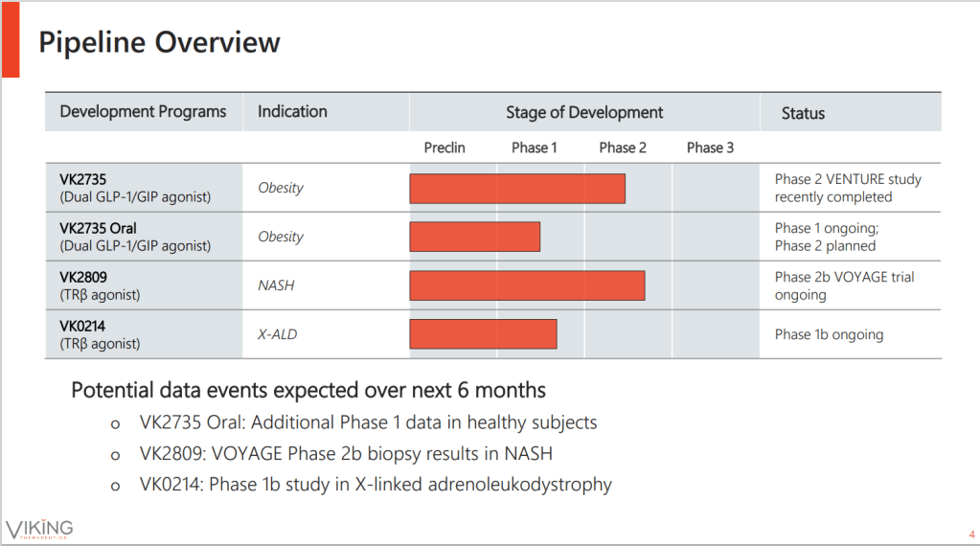980x546 pixels.
Task: Click the NASH indication cell
Action: coord(275,285)
